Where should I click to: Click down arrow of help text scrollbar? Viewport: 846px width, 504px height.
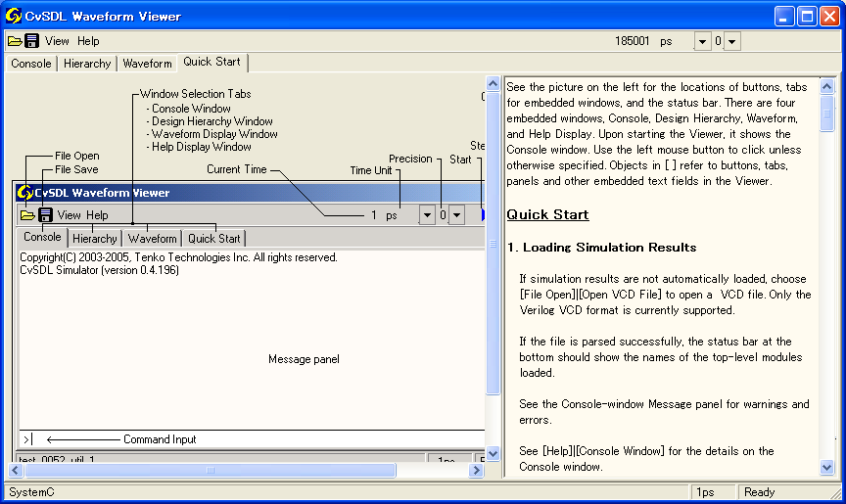pos(827,467)
